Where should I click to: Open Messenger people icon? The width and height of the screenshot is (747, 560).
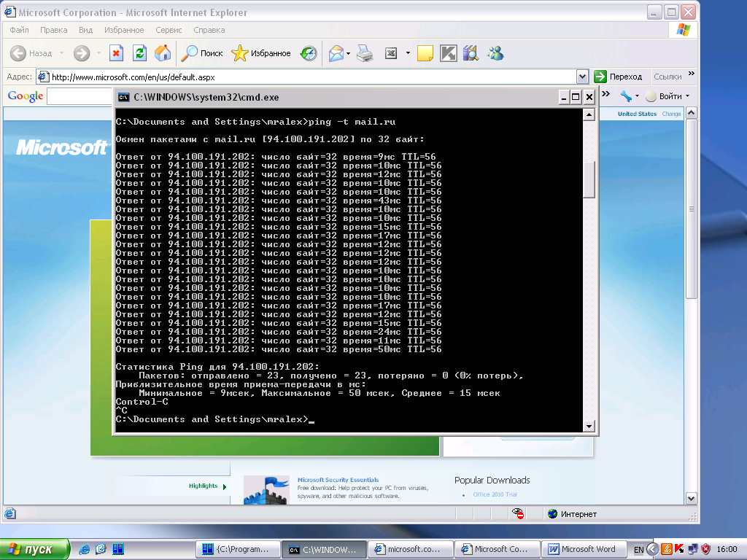[x=495, y=53]
